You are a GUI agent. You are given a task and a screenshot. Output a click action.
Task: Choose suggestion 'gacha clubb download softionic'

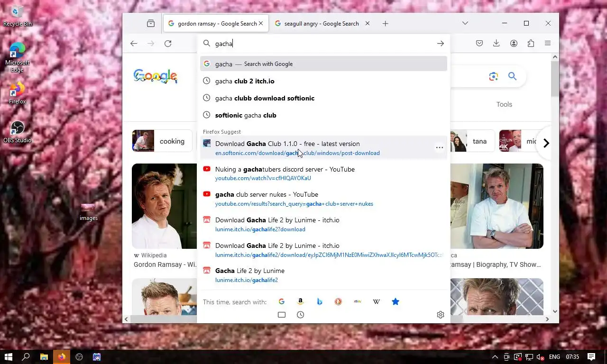coord(323,98)
